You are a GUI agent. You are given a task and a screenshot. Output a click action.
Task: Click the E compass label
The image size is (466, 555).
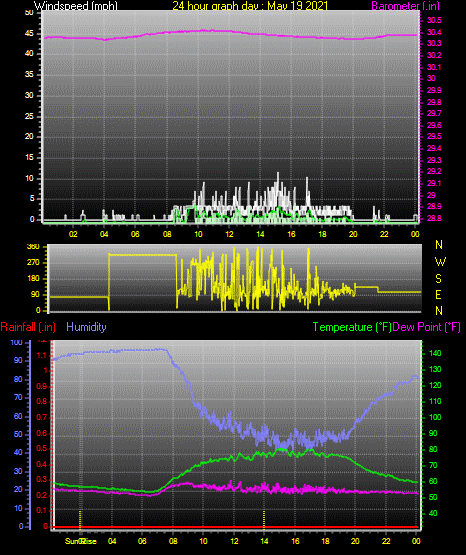pyautogui.click(x=438, y=294)
